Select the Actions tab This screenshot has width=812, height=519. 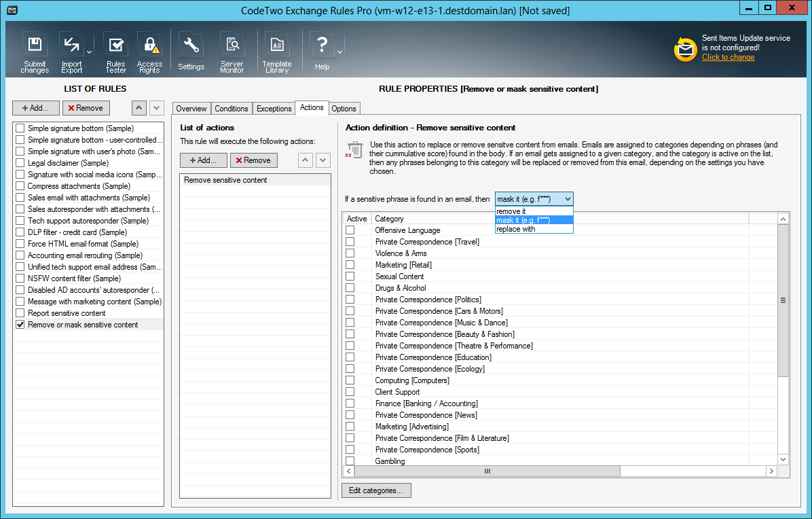312,107
